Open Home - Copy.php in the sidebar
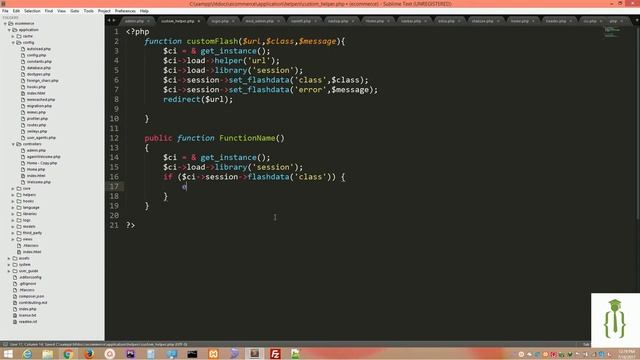640x360 pixels. click(42, 163)
